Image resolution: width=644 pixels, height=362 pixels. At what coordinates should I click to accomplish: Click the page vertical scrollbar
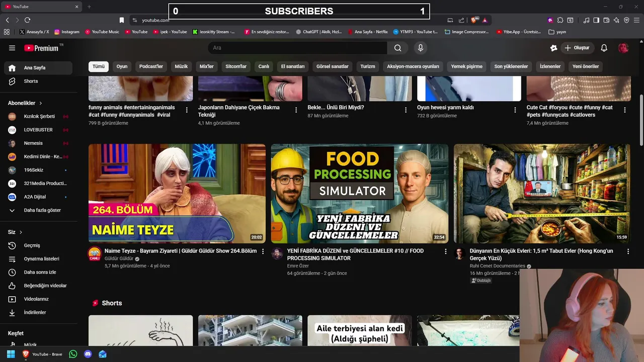641,121
